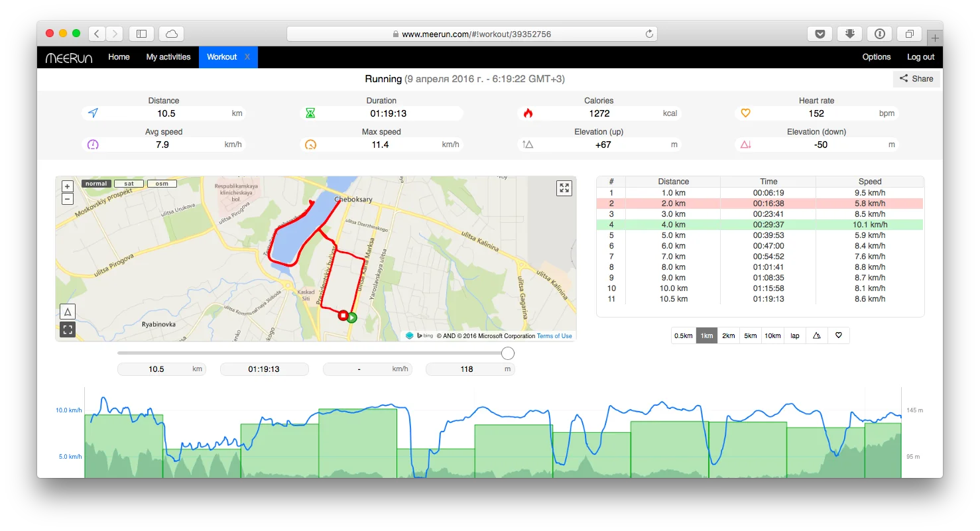Click the Speed column header
Image resolution: width=980 pixels, height=531 pixels.
870,182
